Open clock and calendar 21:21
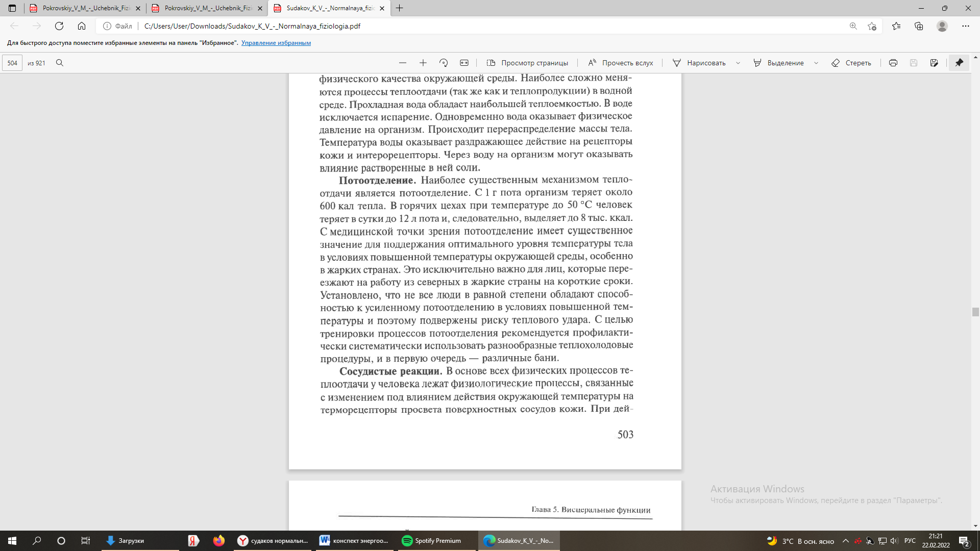This screenshot has width=980, height=551. [936, 541]
